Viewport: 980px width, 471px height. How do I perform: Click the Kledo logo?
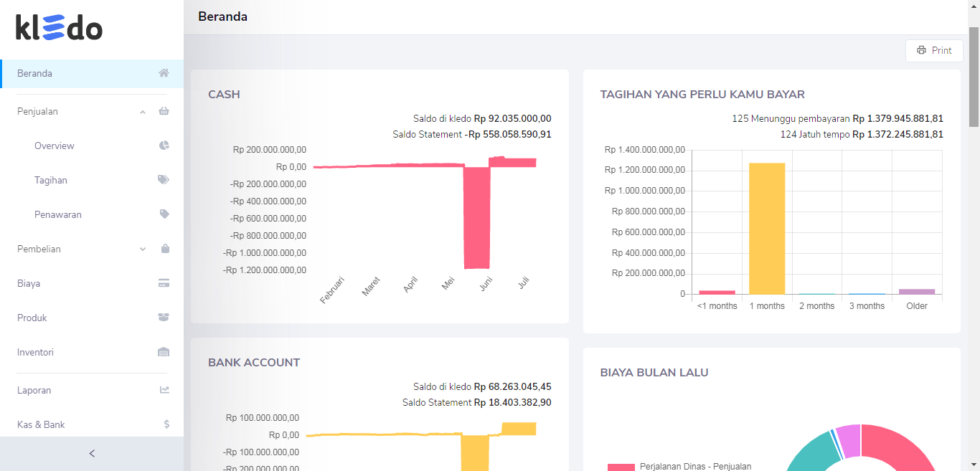coord(59,28)
